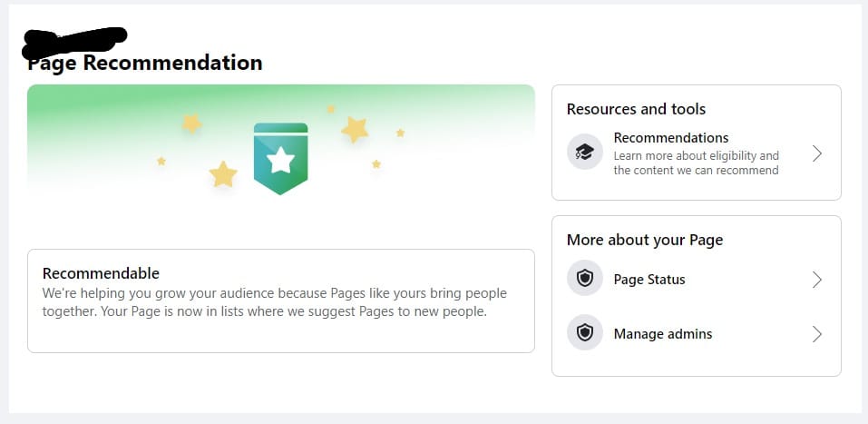Viewport: 868px width, 424px height.
Task: Click the star inside the badge
Action: point(280,160)
